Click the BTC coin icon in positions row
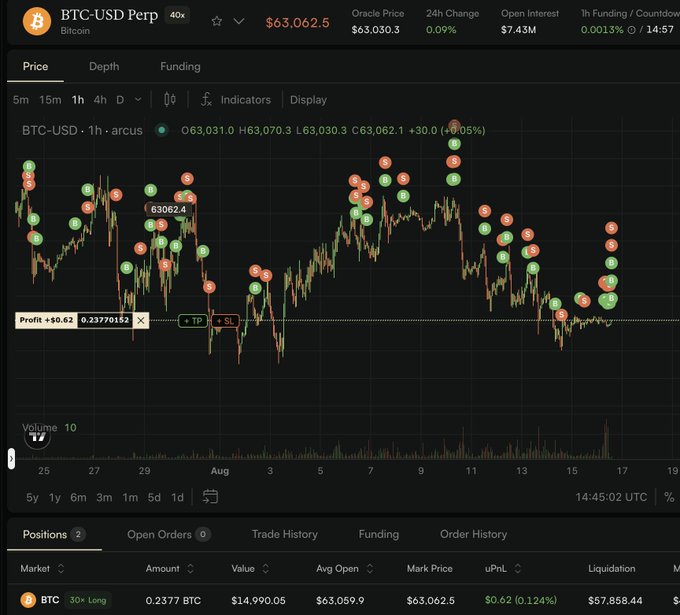Image resolution: width=680 pixels, height=615 pixels. click(x=28, y=600)
